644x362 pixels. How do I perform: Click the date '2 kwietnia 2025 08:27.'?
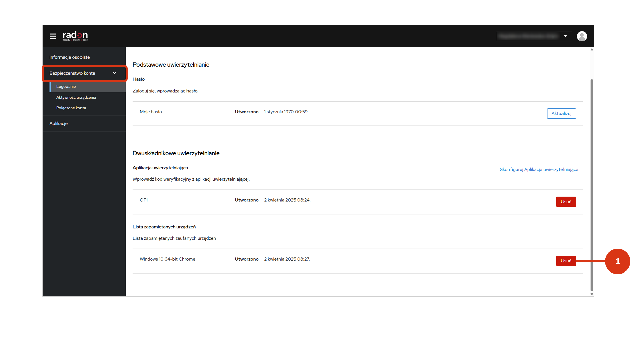point(287,259)
